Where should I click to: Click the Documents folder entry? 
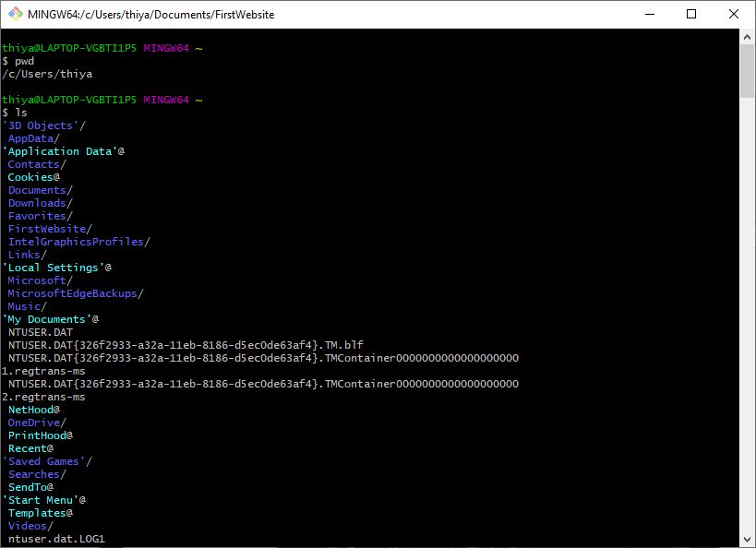(x=36, y=189)
